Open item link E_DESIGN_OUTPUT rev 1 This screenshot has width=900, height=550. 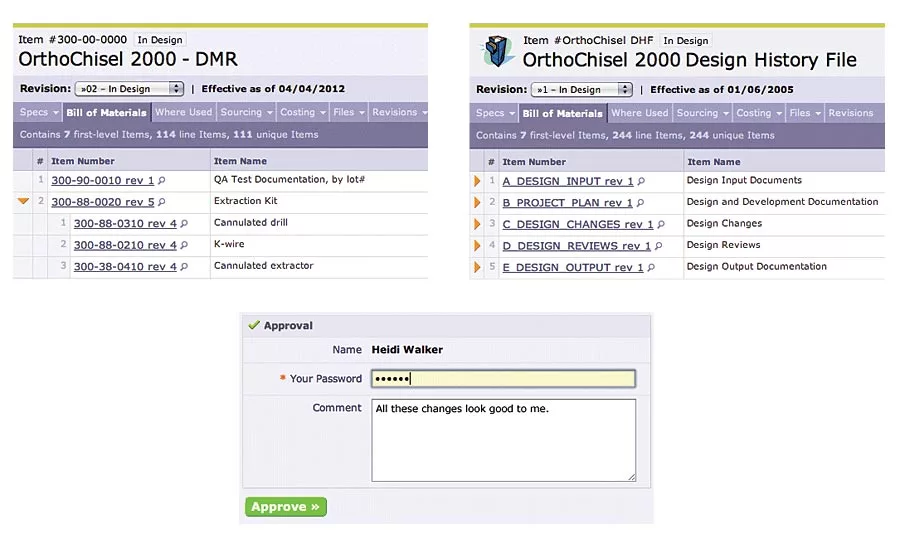point(573,268)
